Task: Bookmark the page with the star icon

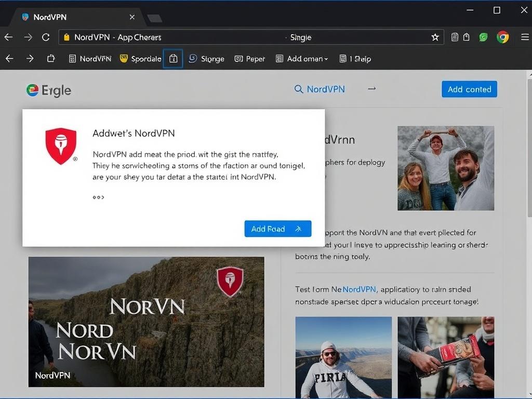Action: click(435, 37)
